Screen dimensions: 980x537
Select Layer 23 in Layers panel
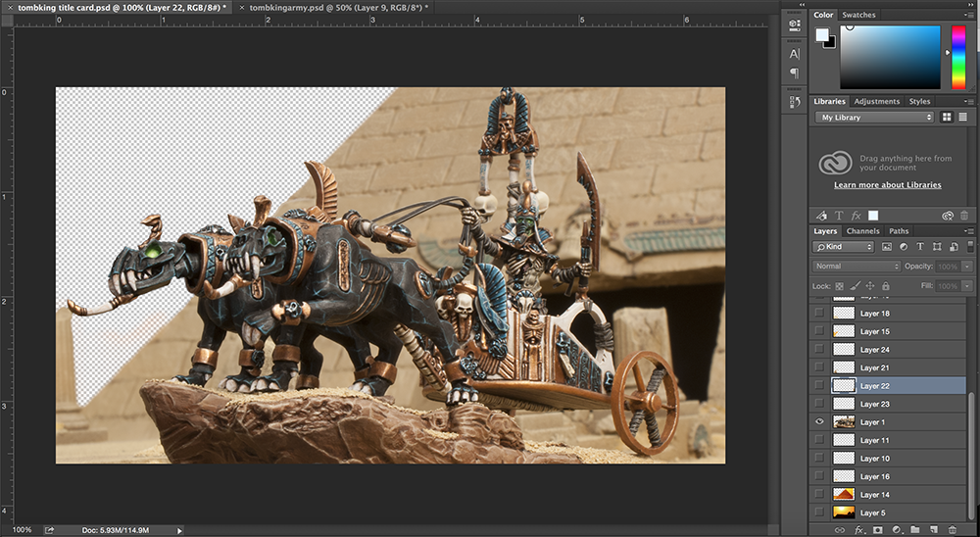pyautogui.click(x=875, y=404)
